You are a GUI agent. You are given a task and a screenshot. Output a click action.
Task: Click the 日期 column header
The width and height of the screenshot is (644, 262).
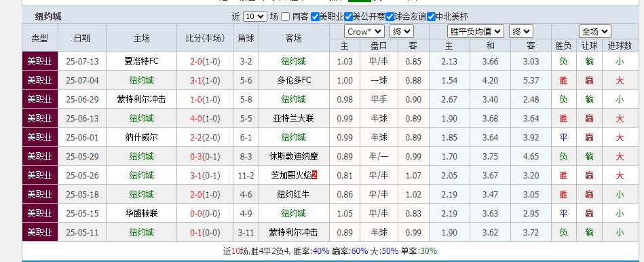pos(82,38)
